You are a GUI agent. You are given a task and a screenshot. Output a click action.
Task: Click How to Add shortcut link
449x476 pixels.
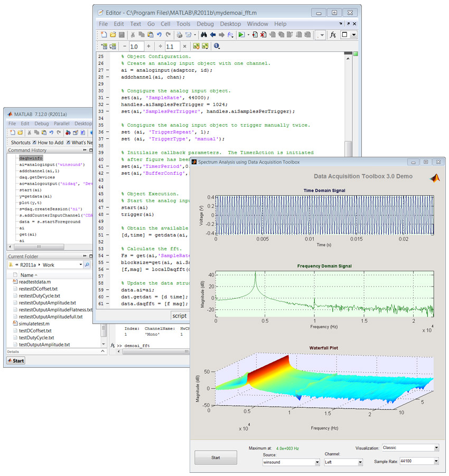(48, 142)
